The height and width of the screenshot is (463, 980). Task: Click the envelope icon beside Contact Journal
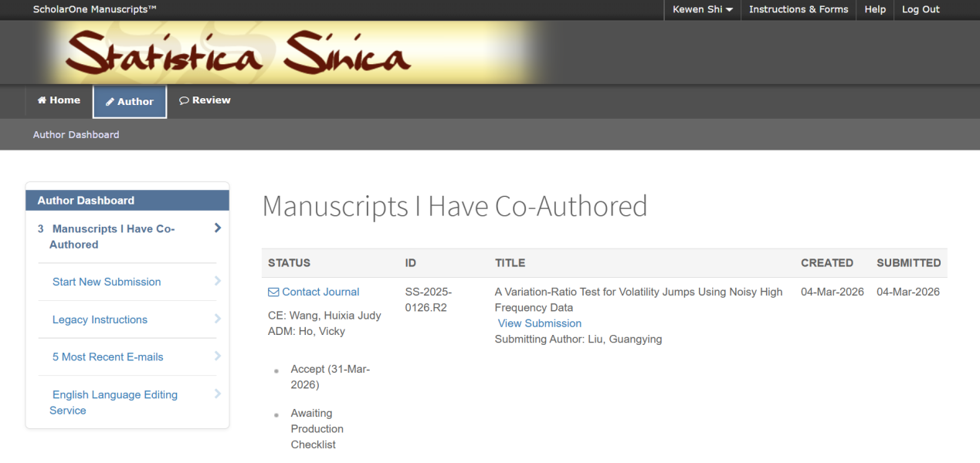[x=273, y=292]
